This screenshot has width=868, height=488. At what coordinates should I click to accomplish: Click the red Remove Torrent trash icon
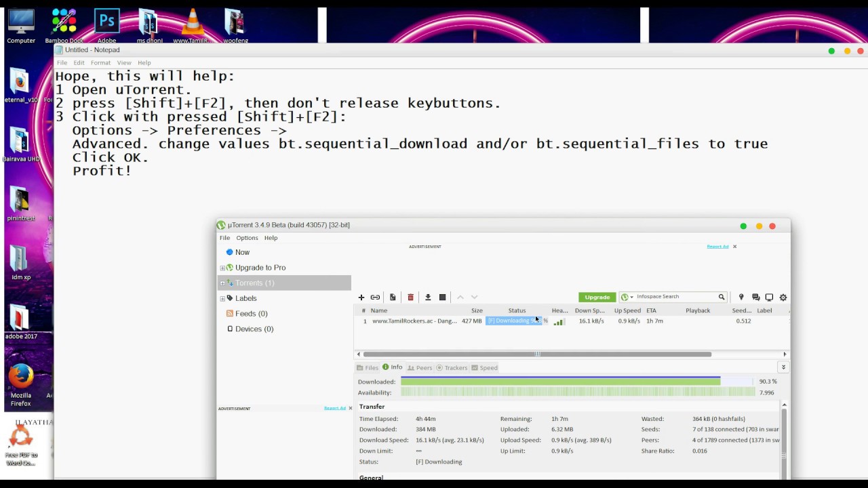point(410,297)
